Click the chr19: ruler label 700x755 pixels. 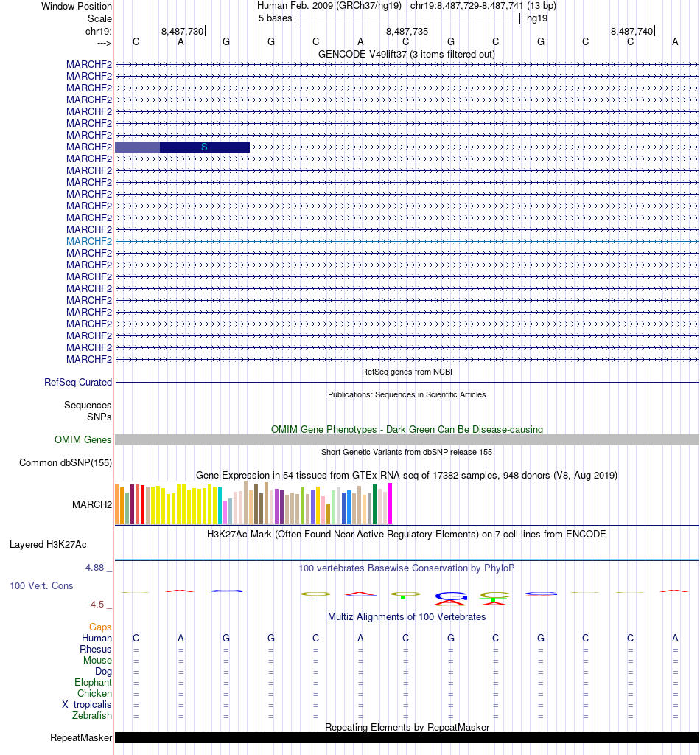[99, 31]
